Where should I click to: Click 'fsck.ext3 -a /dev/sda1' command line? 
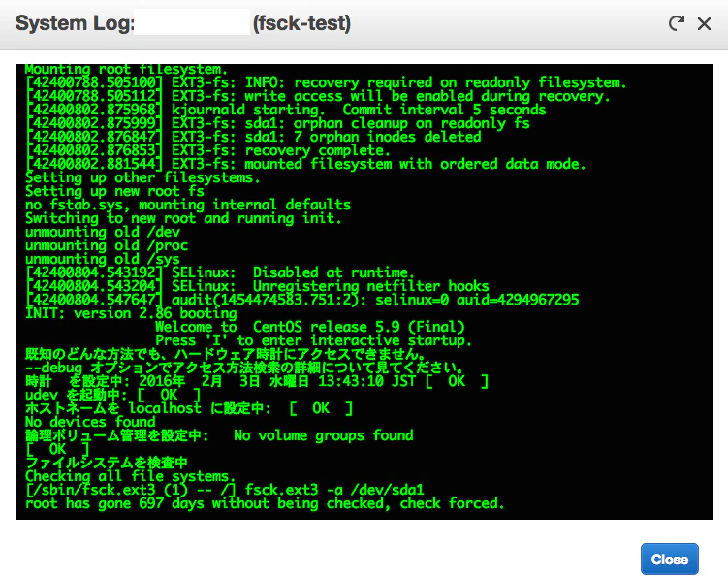pyautogui.click(x=224, y=489)
